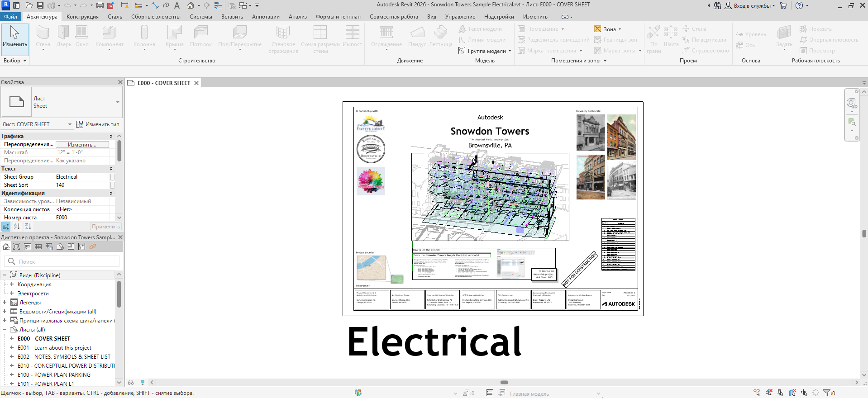Expand the Электросети tree node

(12, 293)
